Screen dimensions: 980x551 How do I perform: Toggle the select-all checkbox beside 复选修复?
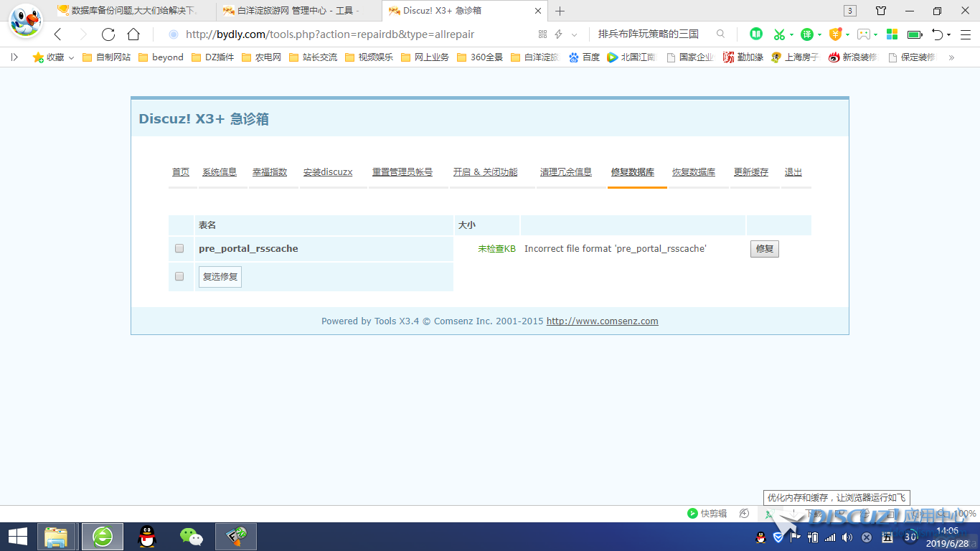click(x=179, y=277)
